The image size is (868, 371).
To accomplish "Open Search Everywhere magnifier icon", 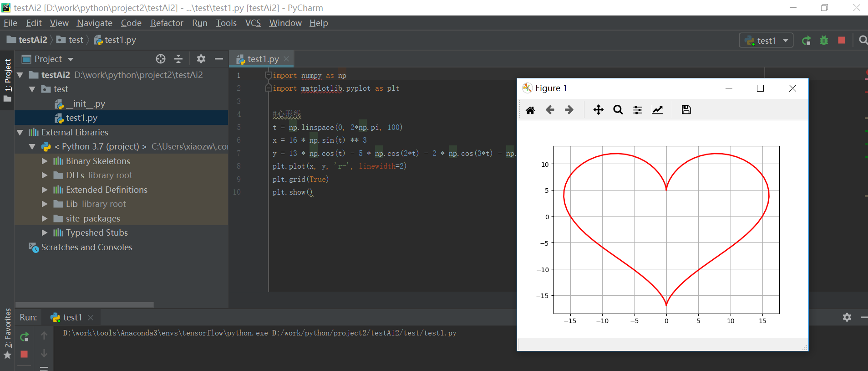I will [863, 40].
